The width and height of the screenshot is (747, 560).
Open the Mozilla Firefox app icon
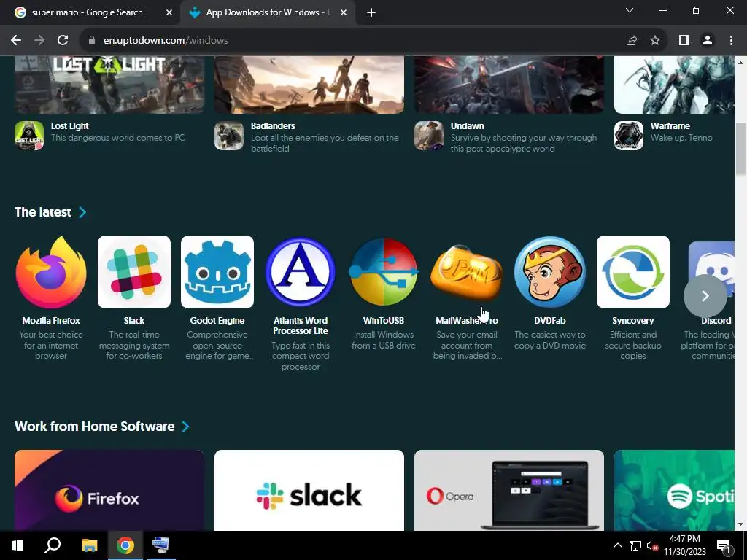point(51,272)
